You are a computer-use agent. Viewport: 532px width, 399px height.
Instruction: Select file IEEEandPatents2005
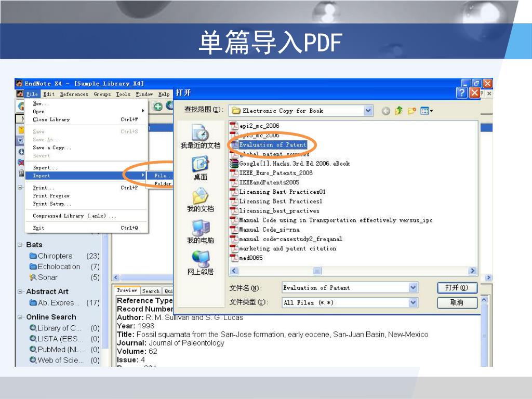[265, 182]
